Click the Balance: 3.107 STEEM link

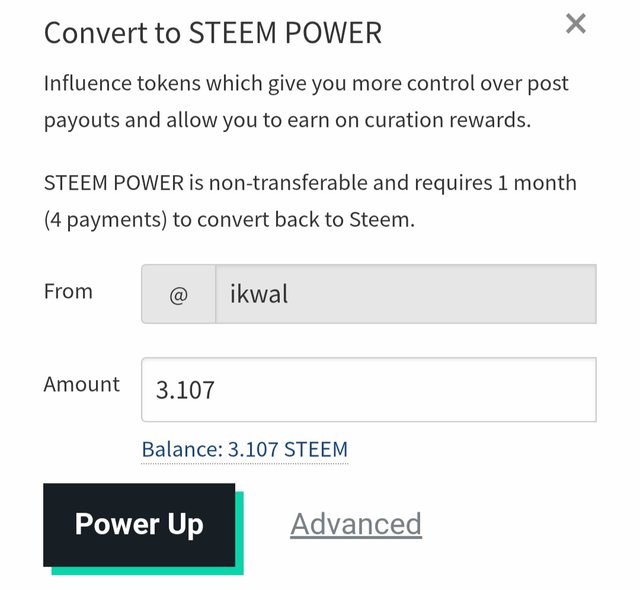pos(244,449)
